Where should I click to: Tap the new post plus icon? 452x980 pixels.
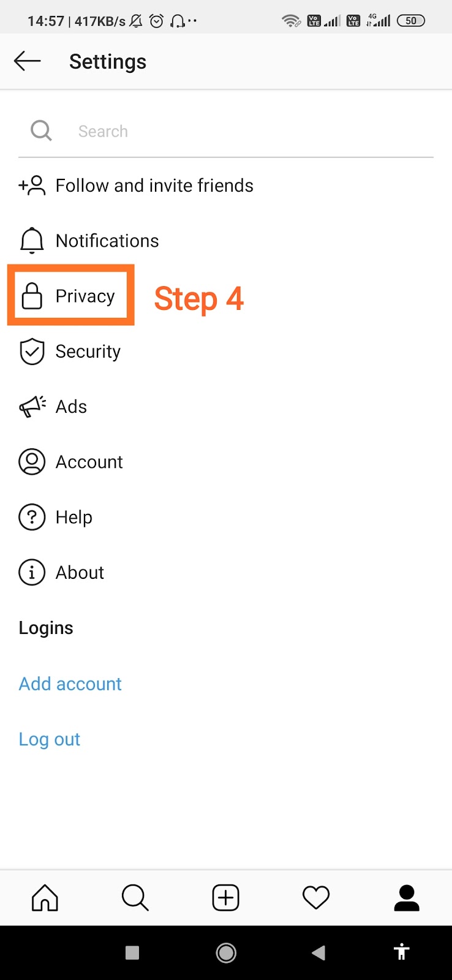[x=225, y=898]
